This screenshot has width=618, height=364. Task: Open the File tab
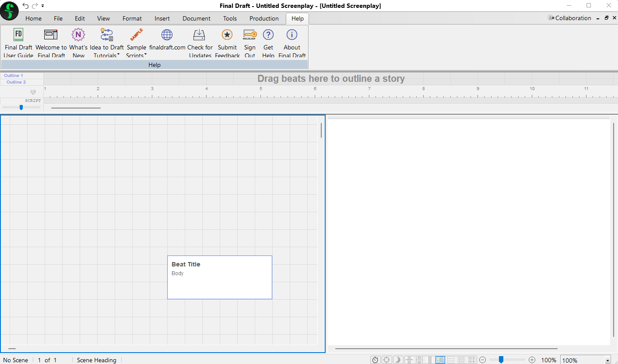click(x=58, y=18)
